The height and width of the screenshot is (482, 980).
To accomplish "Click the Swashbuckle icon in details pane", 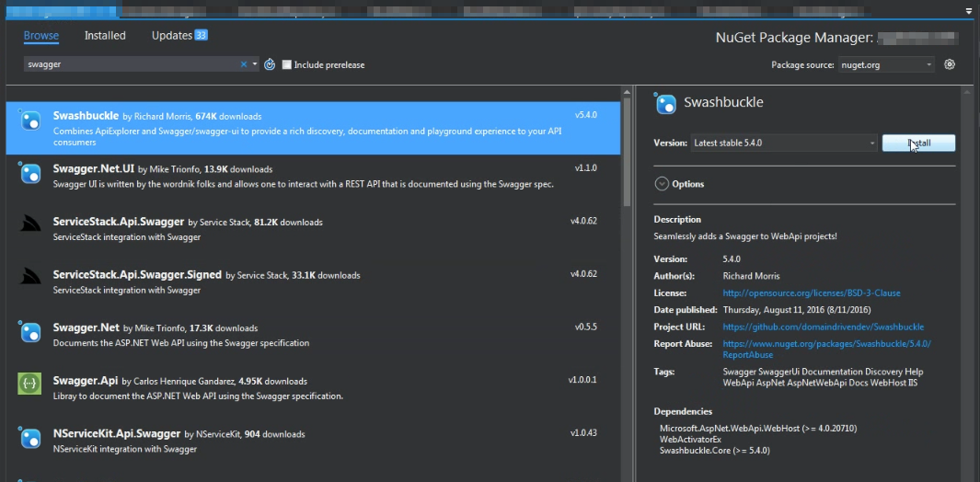I will point(665,103).
